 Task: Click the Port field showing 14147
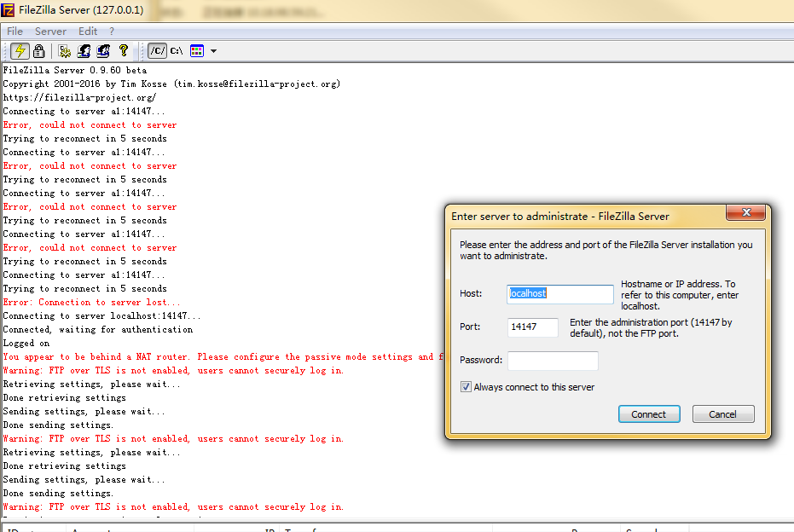(x=533, y=327)
